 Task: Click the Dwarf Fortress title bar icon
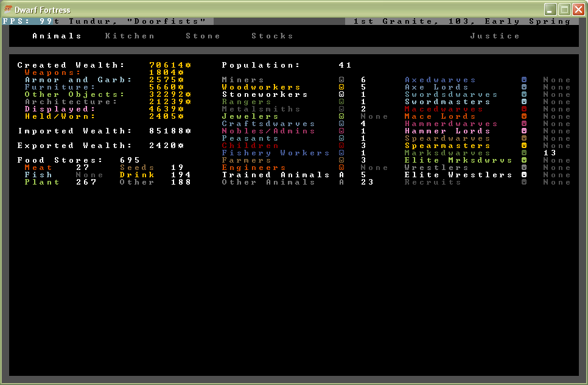point(8,10)
